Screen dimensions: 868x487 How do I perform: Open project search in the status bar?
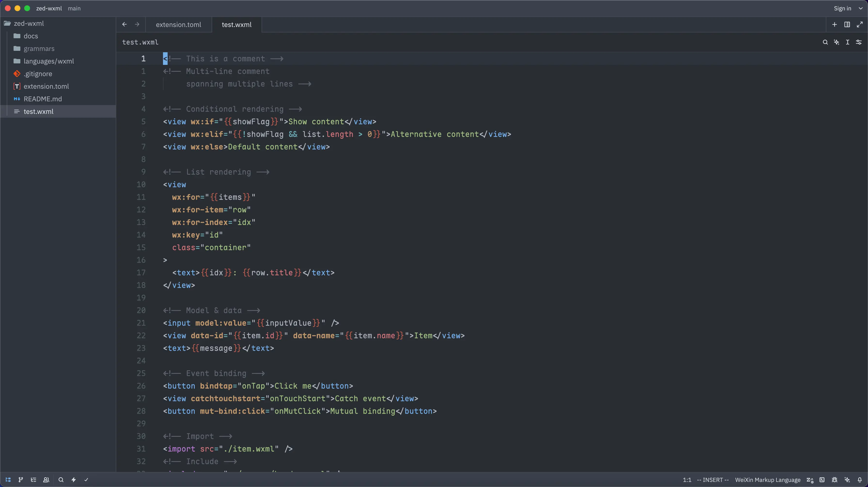[x=61, y=479]
